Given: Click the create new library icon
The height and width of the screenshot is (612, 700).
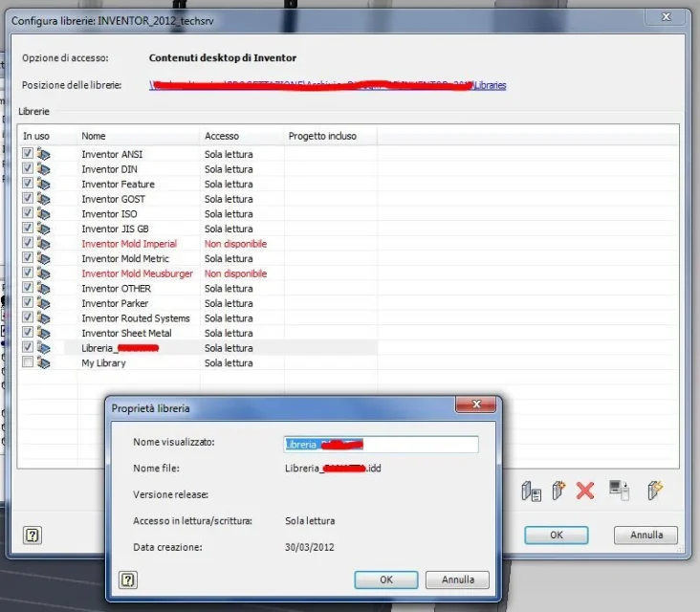Looking at the screenshot, I should (558, 491).
